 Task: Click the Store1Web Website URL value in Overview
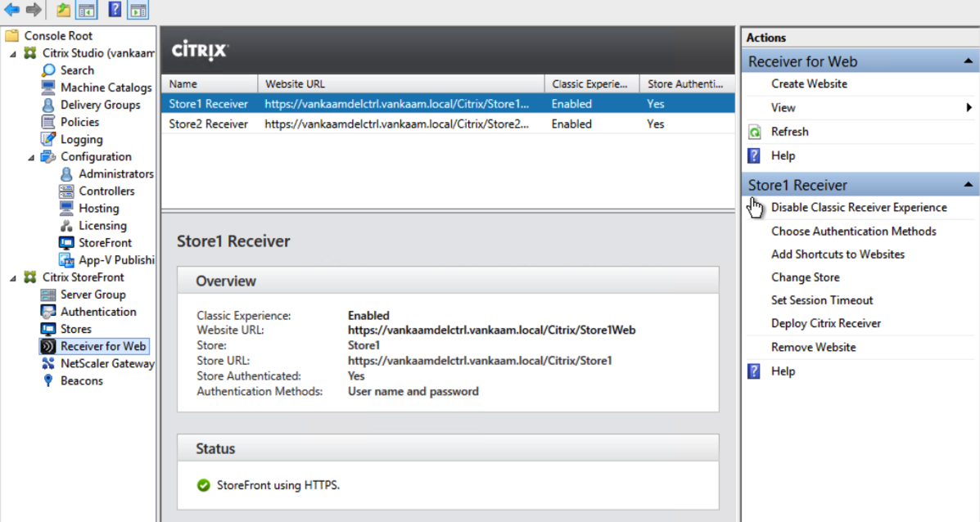tap(492, 331)
